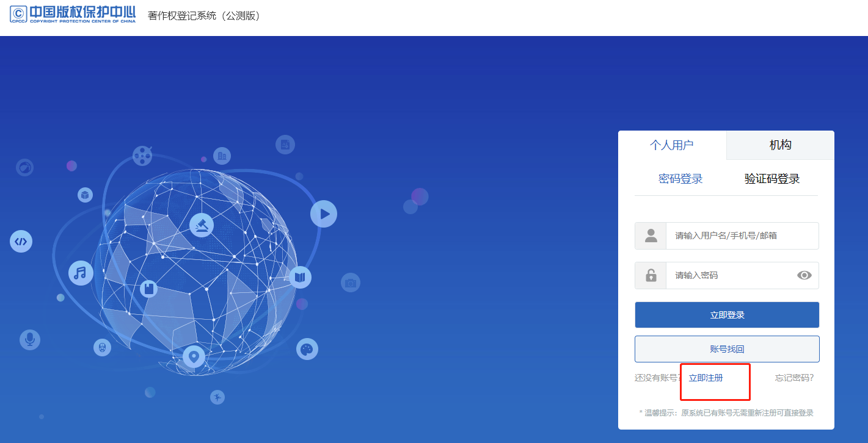Click the play button icon beside the globe
868x443 pixels.
pyautogui.click(x=324, y=214)
